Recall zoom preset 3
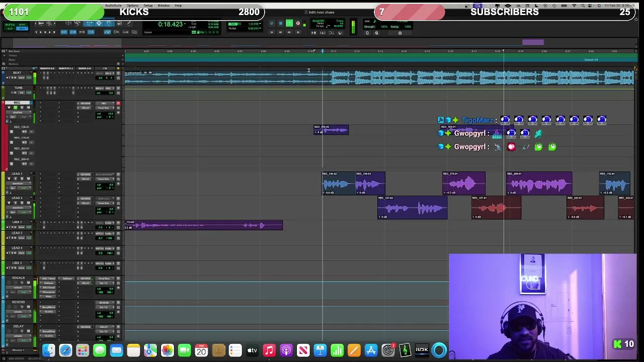The image size is (644, 362). [45, 32]
